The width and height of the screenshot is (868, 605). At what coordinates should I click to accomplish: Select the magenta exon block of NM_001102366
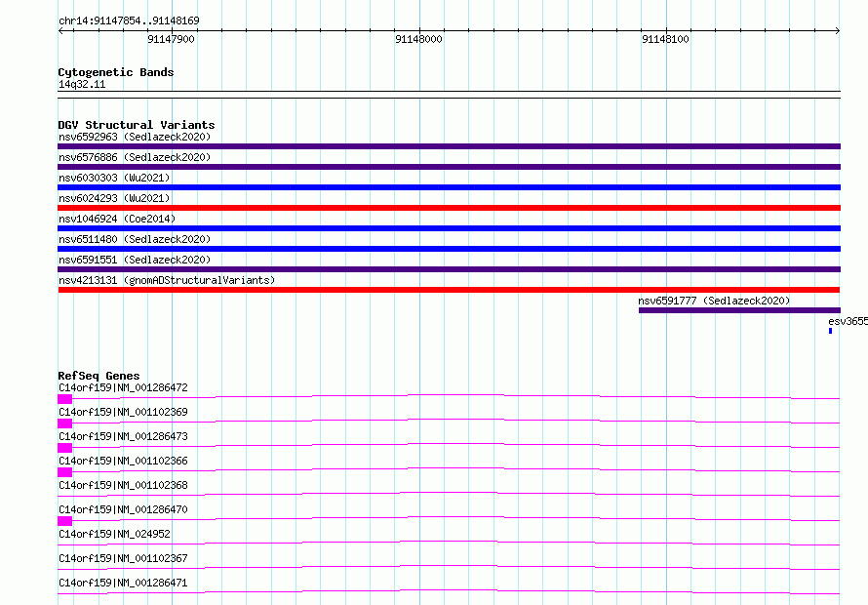click(64, 472)
